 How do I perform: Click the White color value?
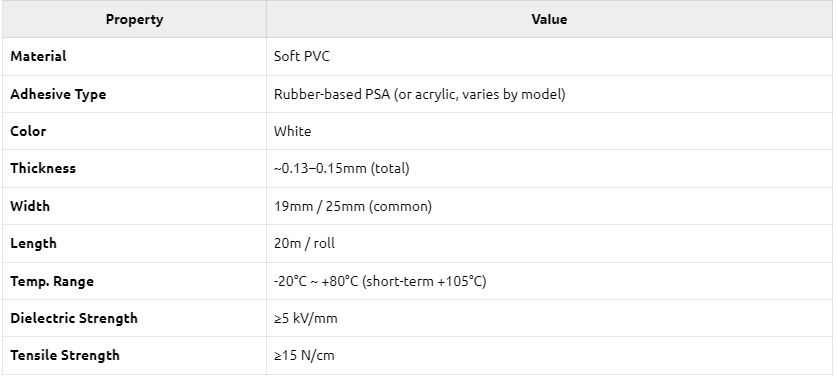(293, 131)
